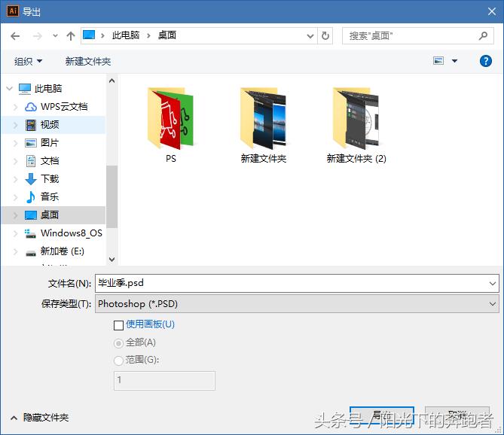
Task: Select the 音乐 music note icon
Action: [31, 196]
